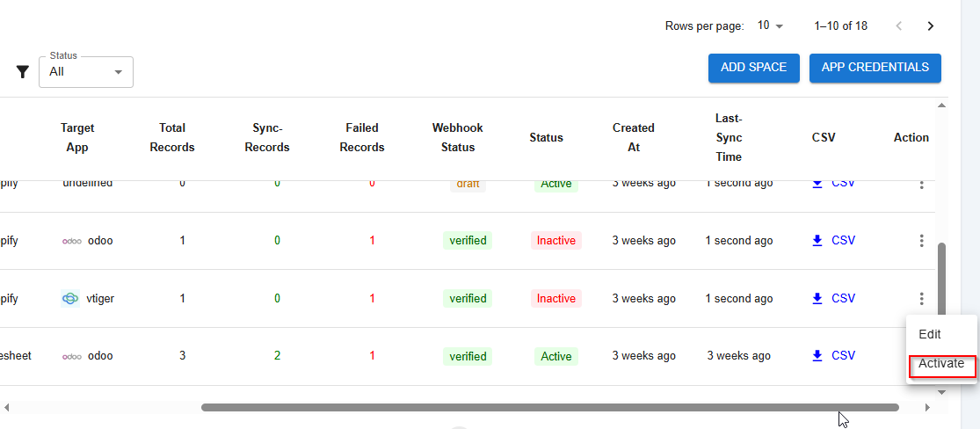Click the ADD SPACE button
Viewport: 980px width, 429px height.
click(753, 68)
